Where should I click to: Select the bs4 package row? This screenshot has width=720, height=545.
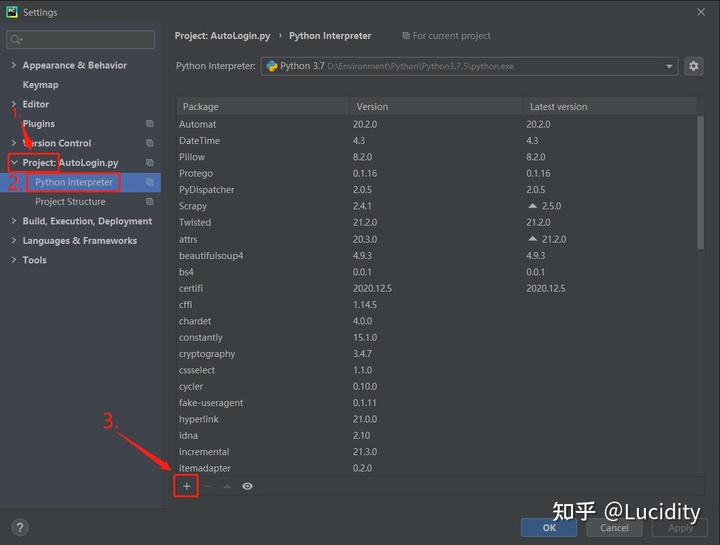pos(437,272)
